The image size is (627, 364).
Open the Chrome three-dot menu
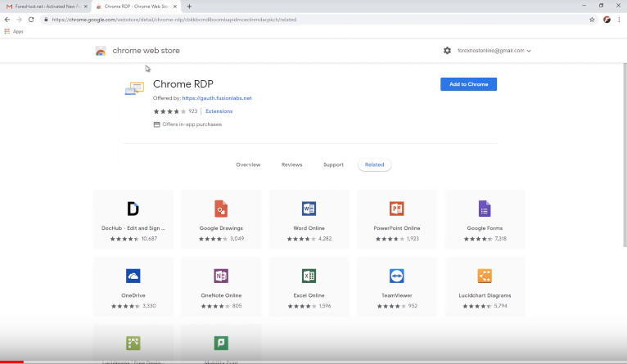(619, 20)
